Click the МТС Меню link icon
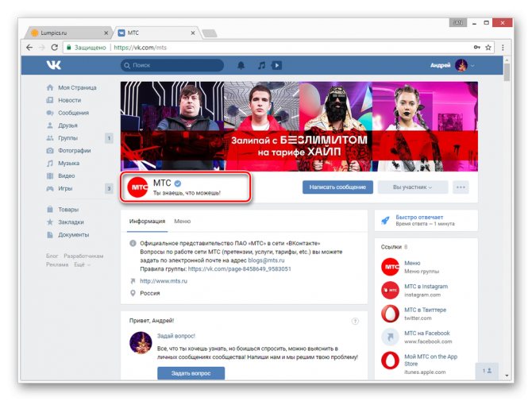532x401 pixels. click(x=390, y=267)
